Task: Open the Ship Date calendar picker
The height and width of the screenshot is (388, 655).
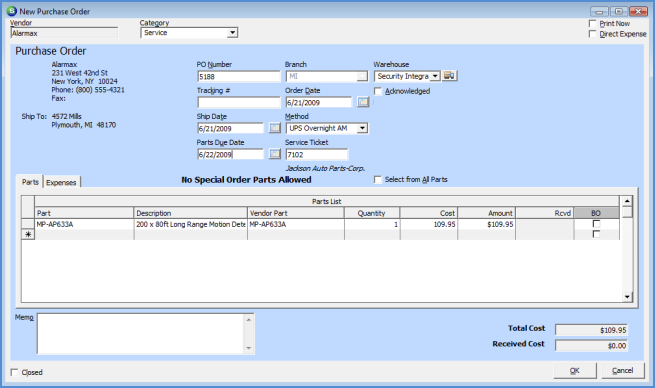Action: pyautogui.click(x=274, y=128)
